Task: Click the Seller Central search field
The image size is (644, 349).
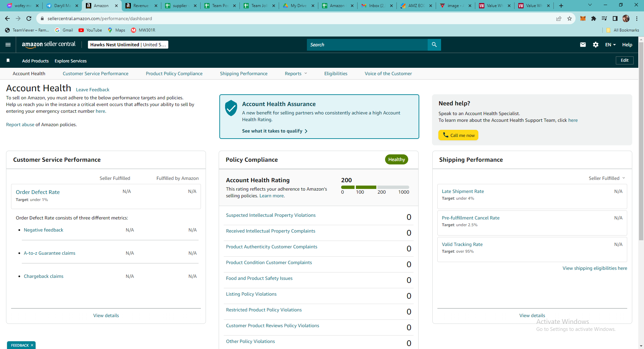Action: tap(367, 45)
